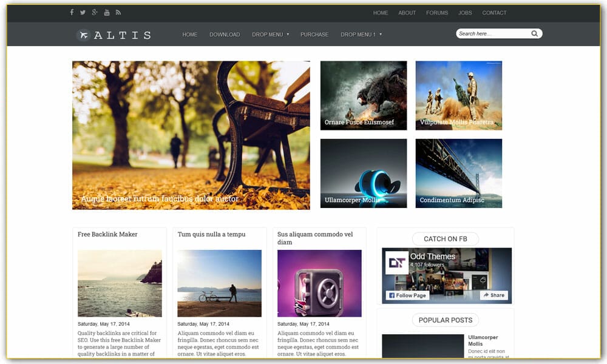Open the PURCHASE page link
The width and height of the screenshot is (607, 364).
(x=314, y=35)
